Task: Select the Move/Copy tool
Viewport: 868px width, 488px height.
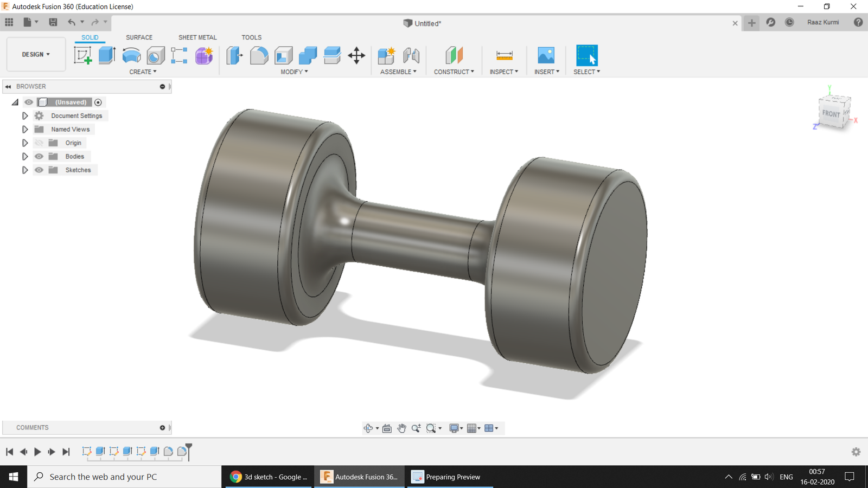Action: (356, 55)
